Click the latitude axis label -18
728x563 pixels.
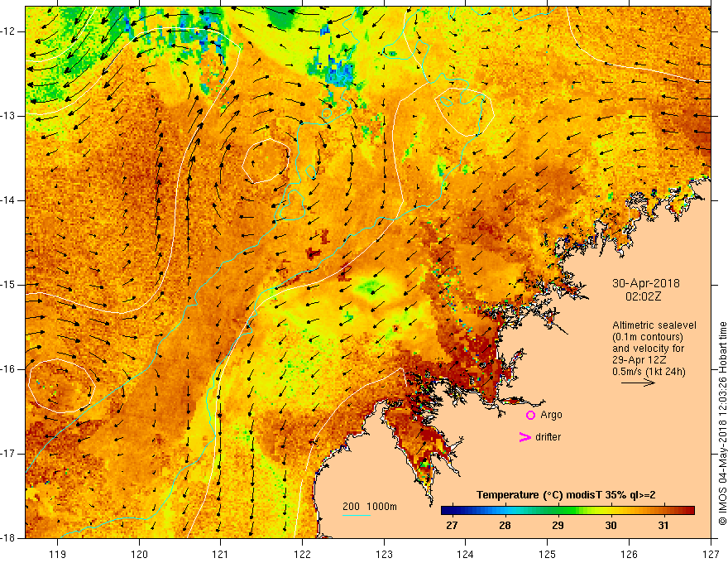[8, 538]
